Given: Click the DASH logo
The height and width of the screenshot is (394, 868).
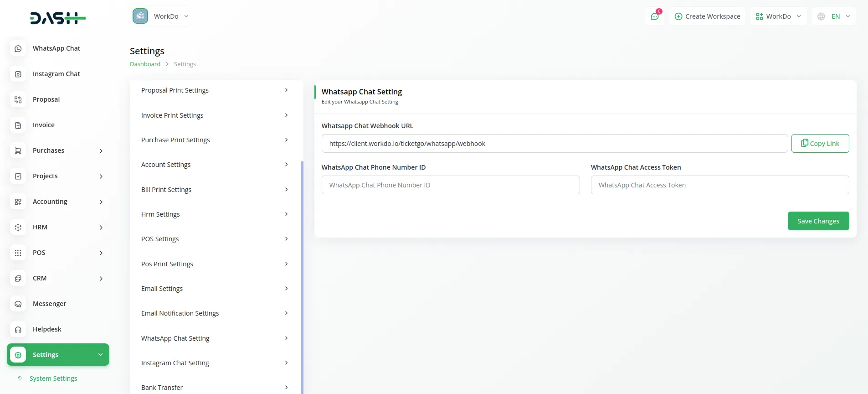Looking at the screenshot, I should coord(58,18).
